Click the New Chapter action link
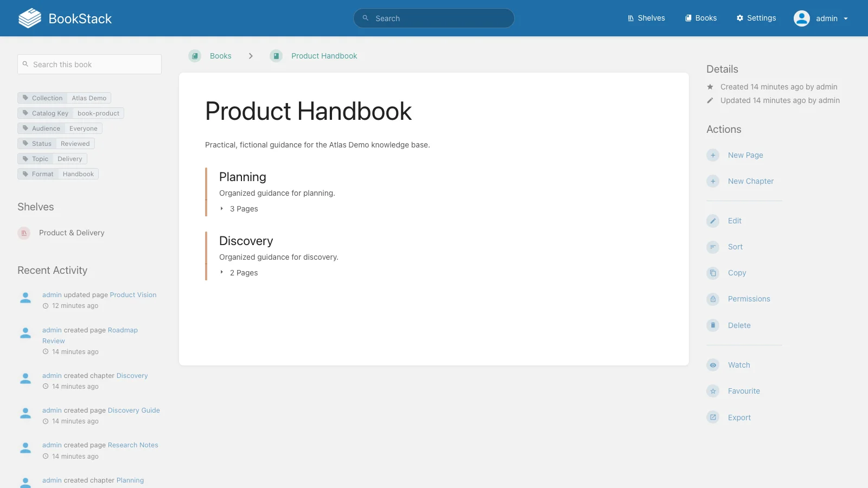 751,181
